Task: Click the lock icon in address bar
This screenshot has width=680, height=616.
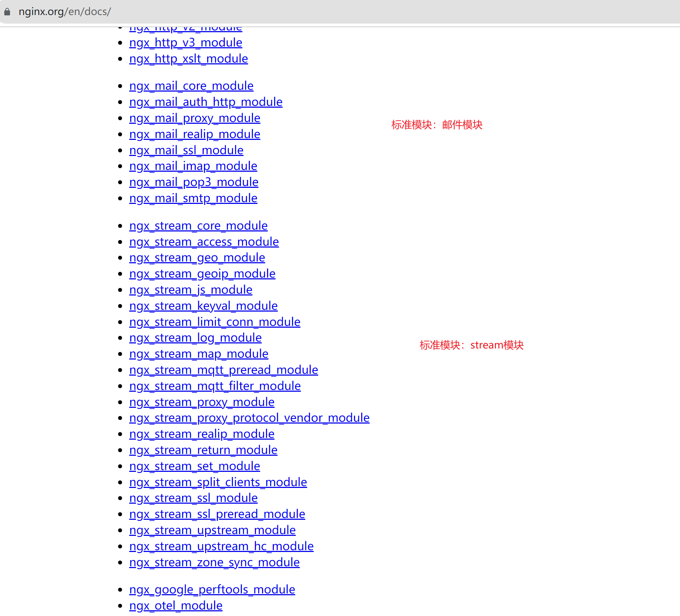Action: tap(7, 12)
